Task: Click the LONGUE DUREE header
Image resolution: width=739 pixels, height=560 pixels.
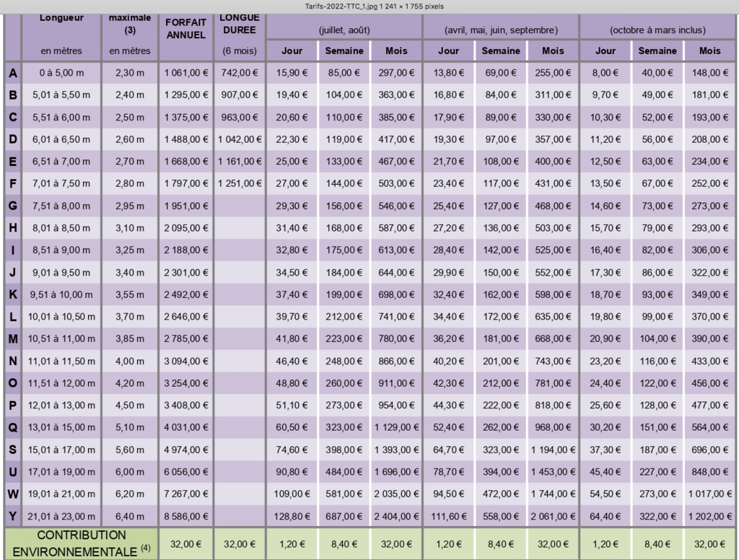Action: (240, 24)
